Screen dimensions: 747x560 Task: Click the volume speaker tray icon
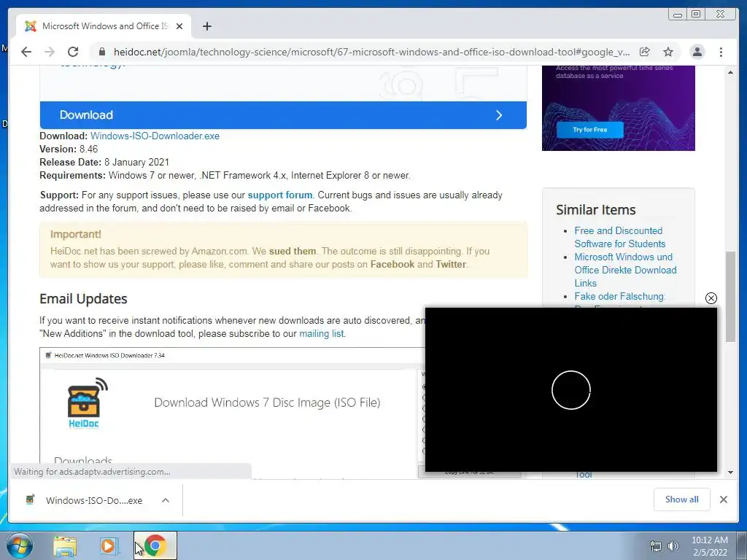[x=673, y=546]
